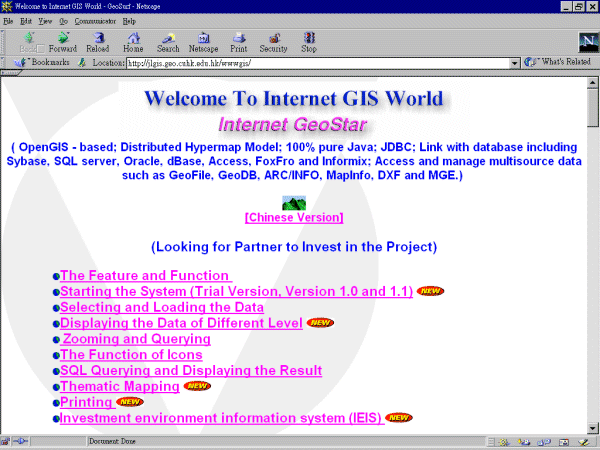This screenshot has width=600, height=450.
Task: Click the Forward toolbar icon
Action: click(x=63, y=38)
